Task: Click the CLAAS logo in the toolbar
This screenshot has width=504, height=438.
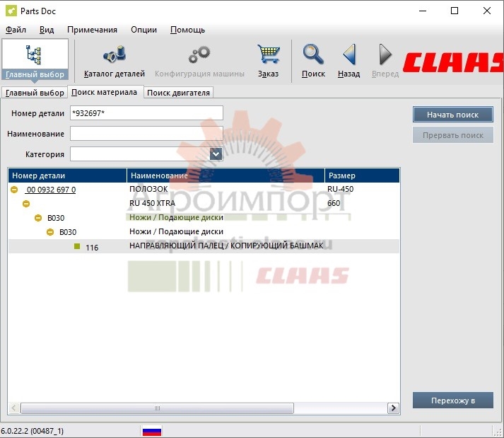Action: (x=453, y=62)
